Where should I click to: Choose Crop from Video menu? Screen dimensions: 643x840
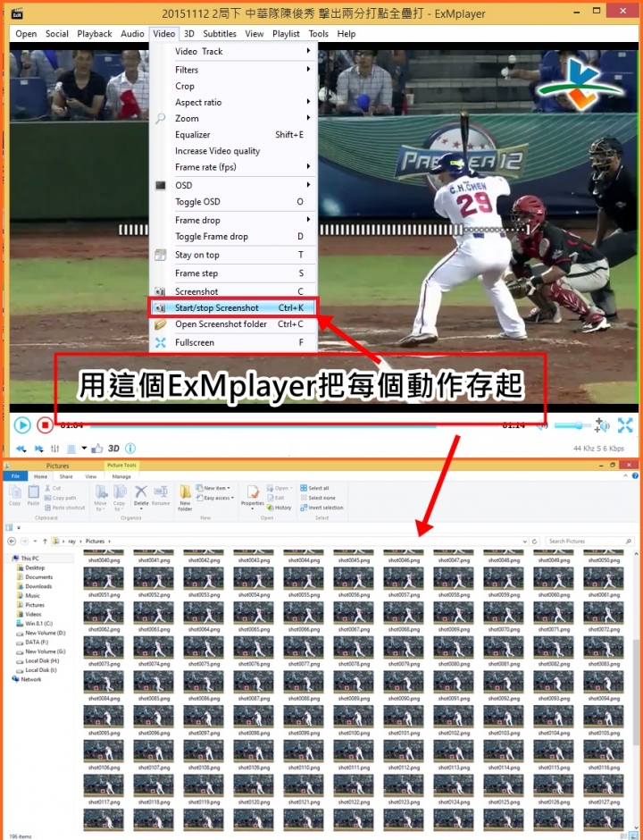tap(233, 87)
